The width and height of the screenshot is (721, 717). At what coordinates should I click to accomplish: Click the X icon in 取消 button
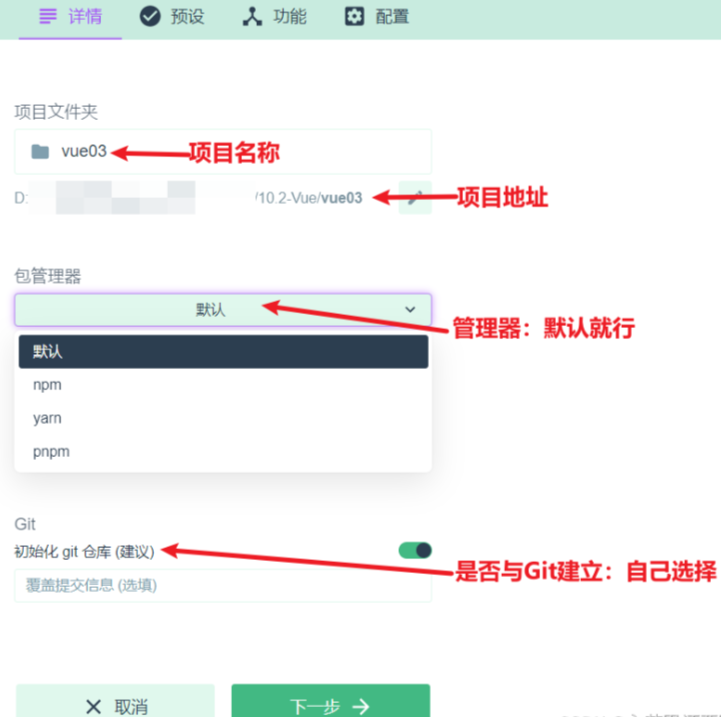pos(93,706)
